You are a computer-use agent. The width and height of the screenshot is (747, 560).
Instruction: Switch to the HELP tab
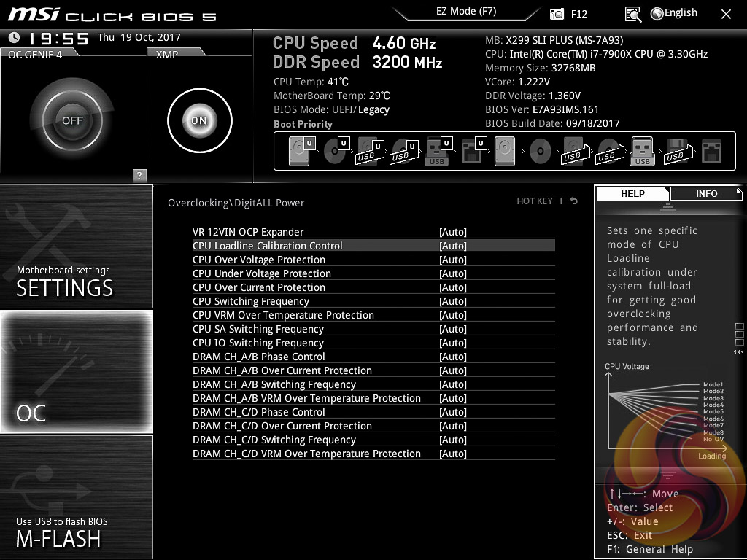tap(632, 193)
